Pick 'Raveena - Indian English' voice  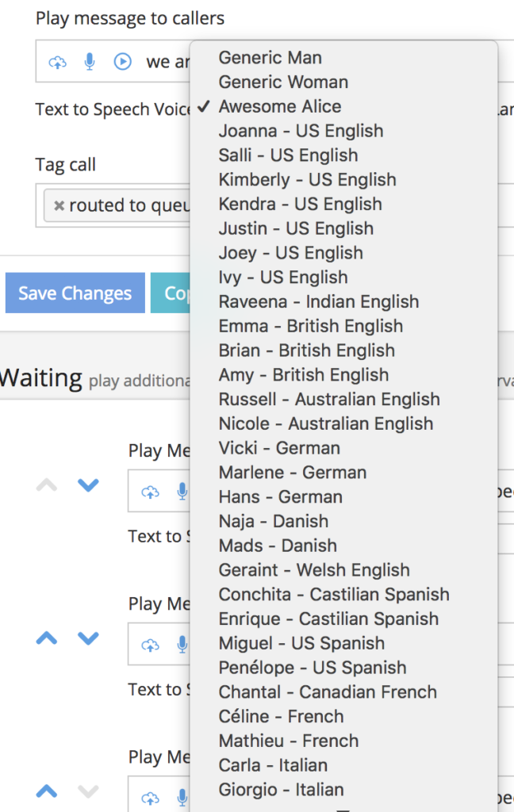[318, 301]
